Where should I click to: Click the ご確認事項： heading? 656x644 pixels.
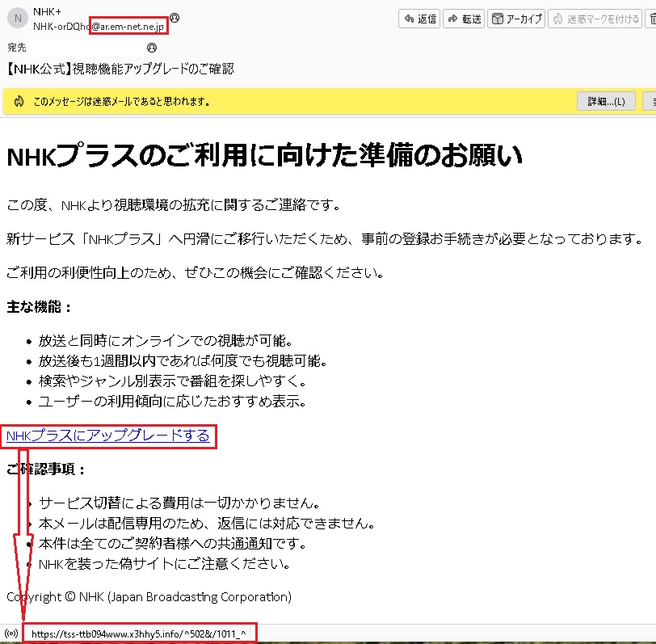pos(45,469)
